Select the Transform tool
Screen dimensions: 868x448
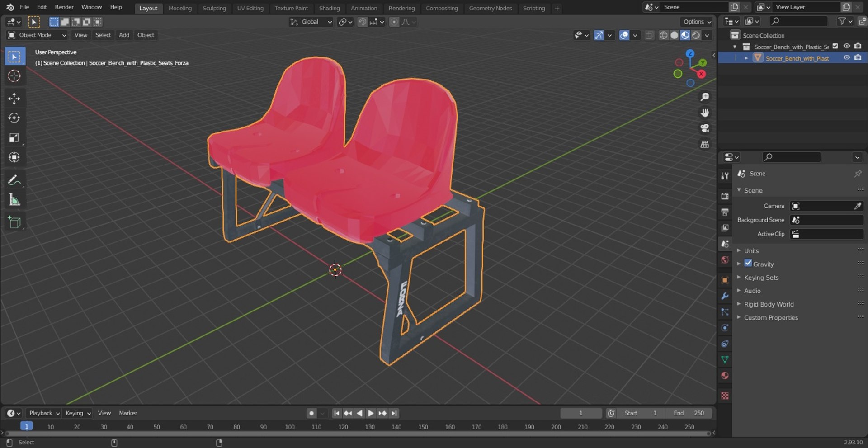tap(14, 157)
